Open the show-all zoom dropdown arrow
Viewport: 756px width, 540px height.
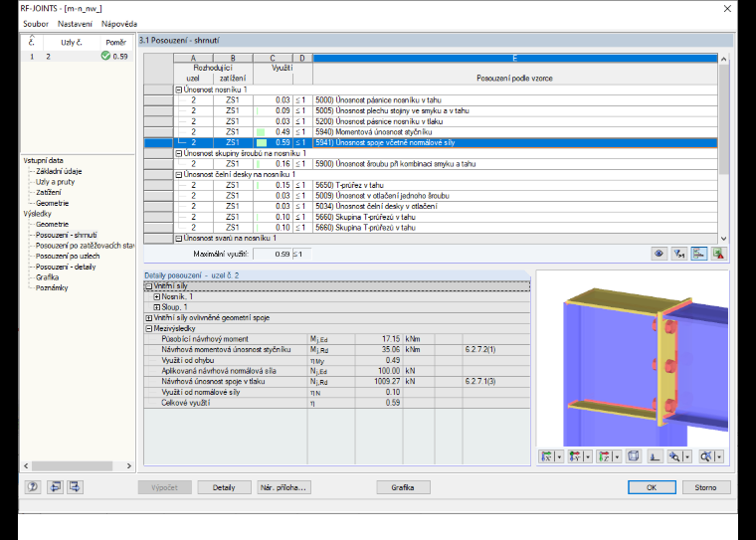tap(719, 456)
